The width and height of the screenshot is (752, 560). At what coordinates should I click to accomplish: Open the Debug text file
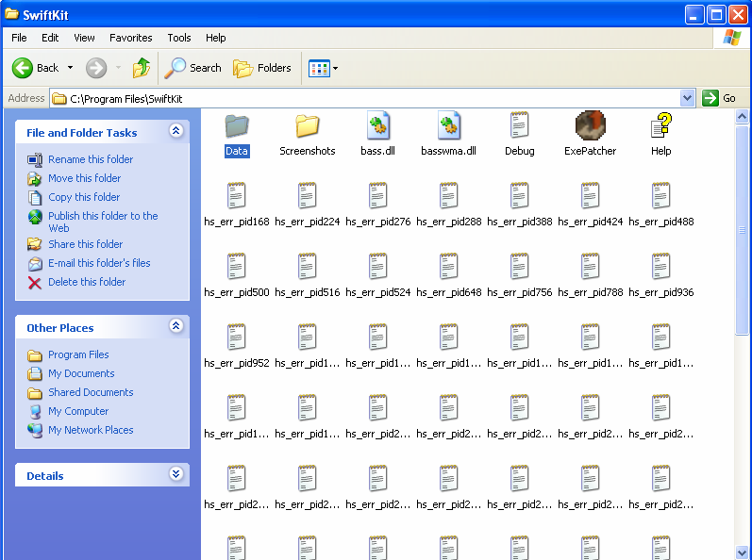tap(519, 125)
